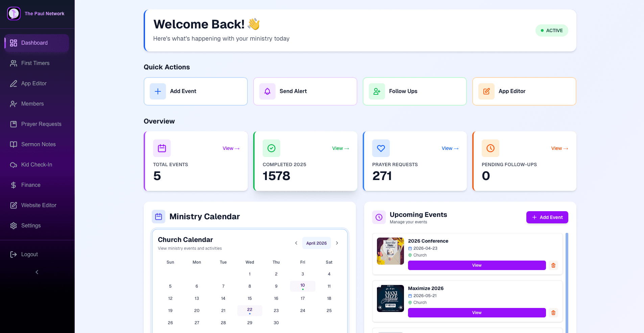
Task: Click the Total Events calendar icon
Action: pyautogui.click(x=162, y=148)
